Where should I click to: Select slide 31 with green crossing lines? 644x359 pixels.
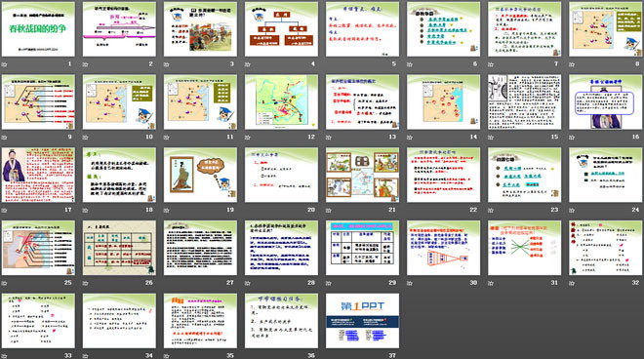pos(525,248)
